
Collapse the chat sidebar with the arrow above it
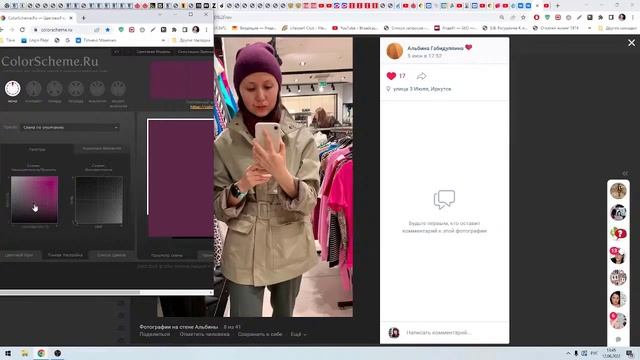(x=625, y=173)
